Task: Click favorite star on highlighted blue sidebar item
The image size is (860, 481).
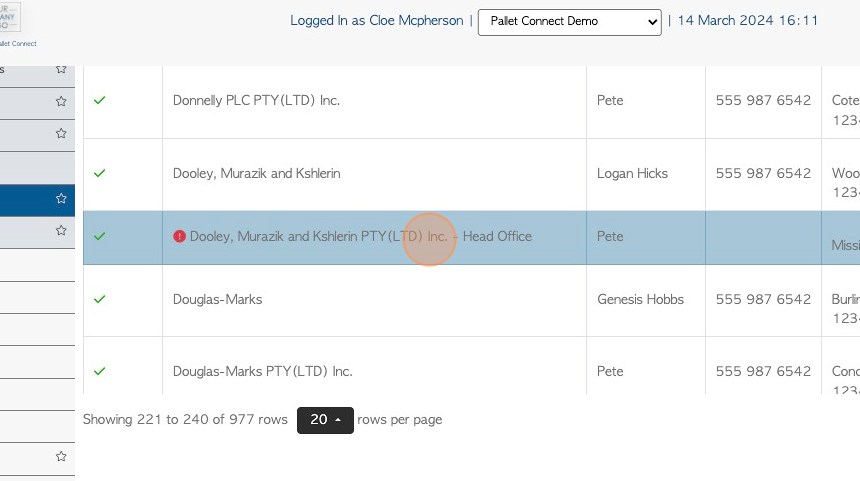Action: 61,199
